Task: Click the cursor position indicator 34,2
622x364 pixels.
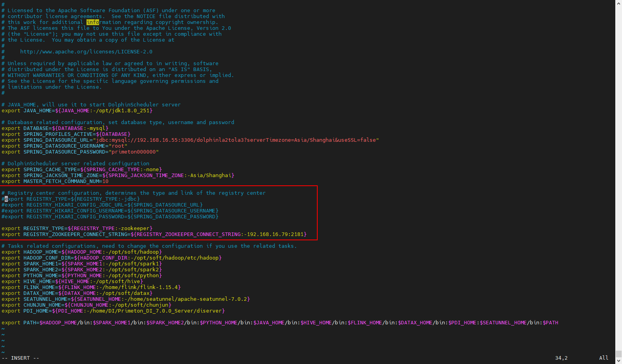Action: [x=561, y=358]
